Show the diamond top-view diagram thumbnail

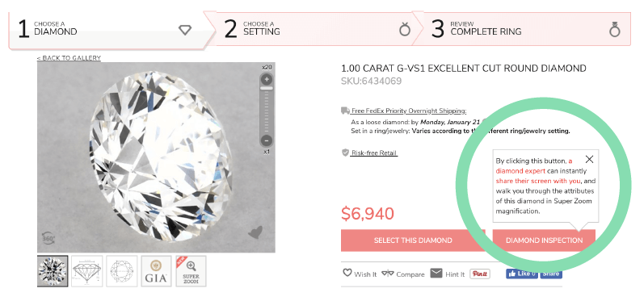click(121, 270)
